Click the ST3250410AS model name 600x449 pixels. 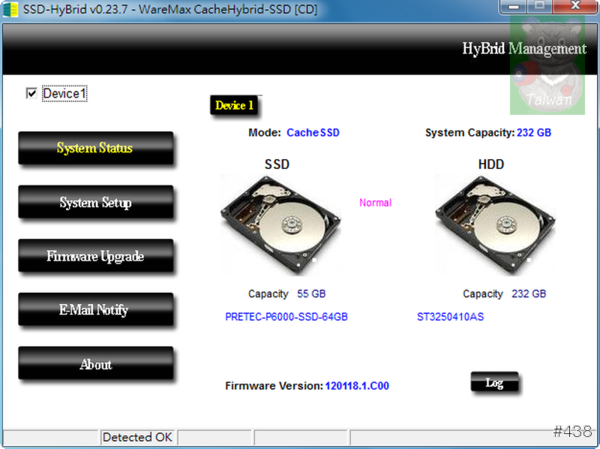(x=450, y=317)
